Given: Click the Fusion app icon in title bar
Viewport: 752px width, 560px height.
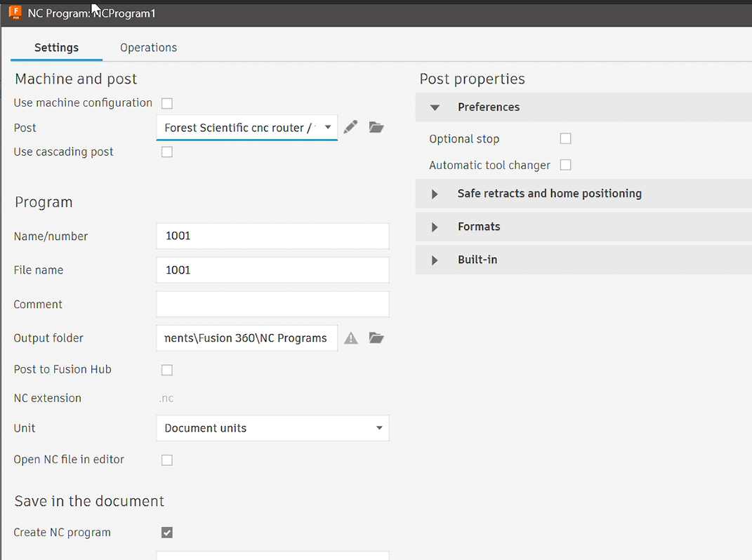Looking at the screenshot, I should pos(15,13).
